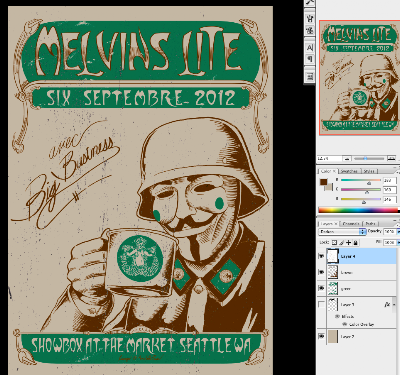Screen dimensions: 400x375
Task: Click the Fill value field
Action: pos(389,242)
